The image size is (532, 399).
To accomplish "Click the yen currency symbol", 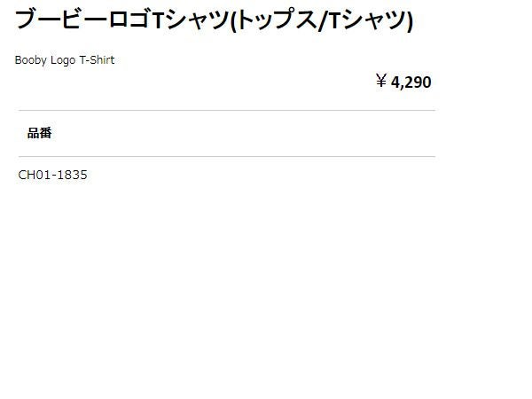I will pyautogui.click(x=381, y=82).
